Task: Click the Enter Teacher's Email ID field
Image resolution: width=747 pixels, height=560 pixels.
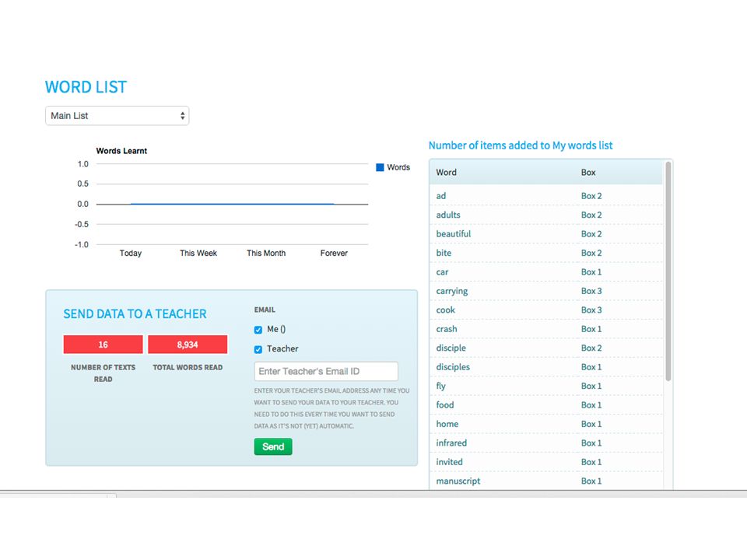Action: click(326, 372)
